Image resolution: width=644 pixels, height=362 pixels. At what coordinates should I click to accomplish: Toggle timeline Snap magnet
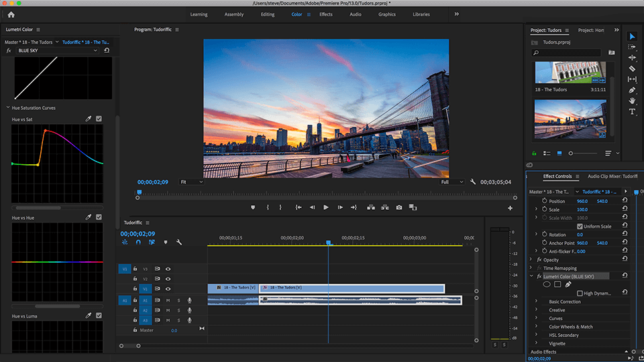tap(138, 242)
